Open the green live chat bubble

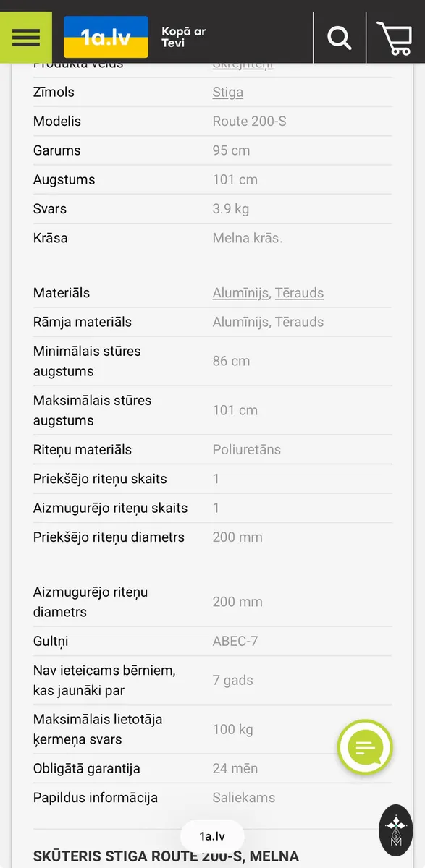[365, 747]
